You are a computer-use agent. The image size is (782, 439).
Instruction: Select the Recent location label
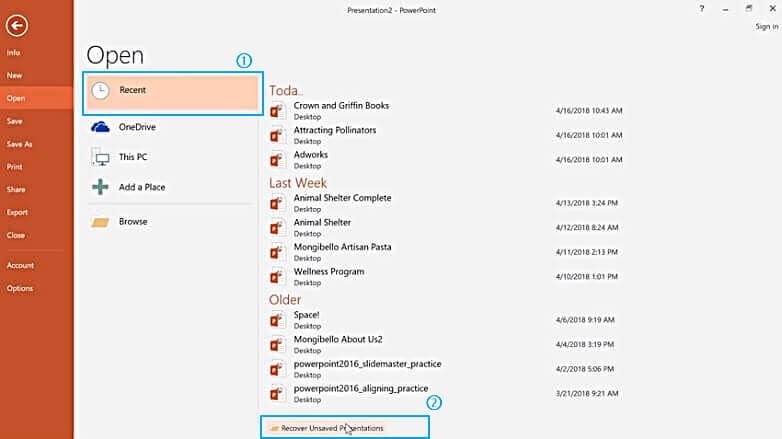[133, 90]
